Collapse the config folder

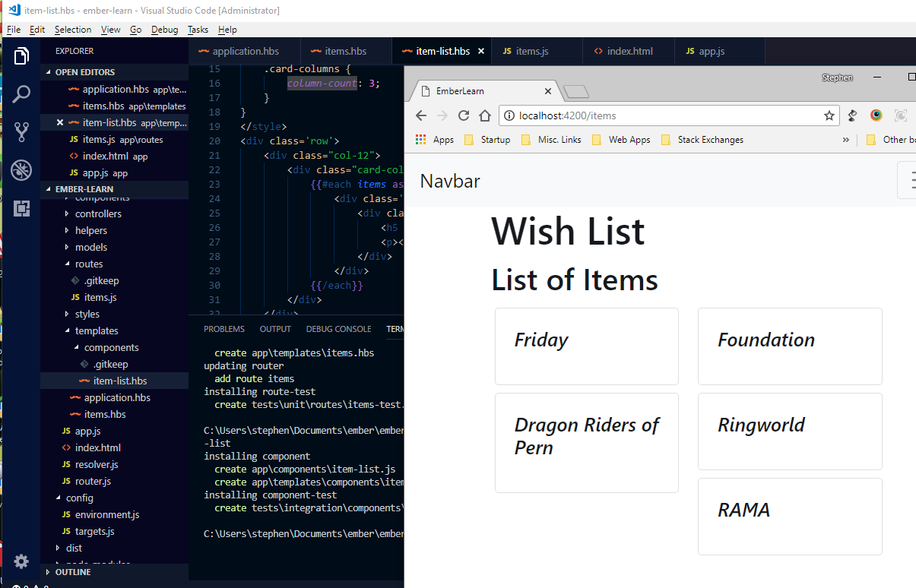[79, 498]
